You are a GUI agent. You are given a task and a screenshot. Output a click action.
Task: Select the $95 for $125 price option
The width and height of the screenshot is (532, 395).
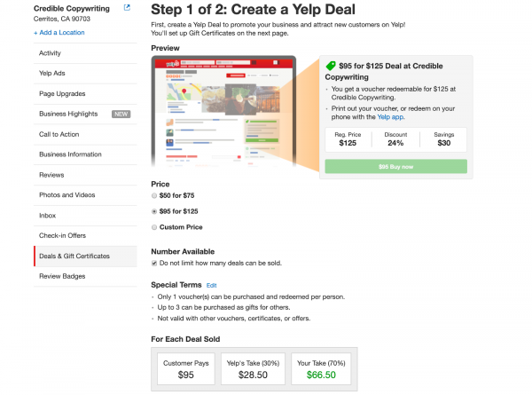154,211
